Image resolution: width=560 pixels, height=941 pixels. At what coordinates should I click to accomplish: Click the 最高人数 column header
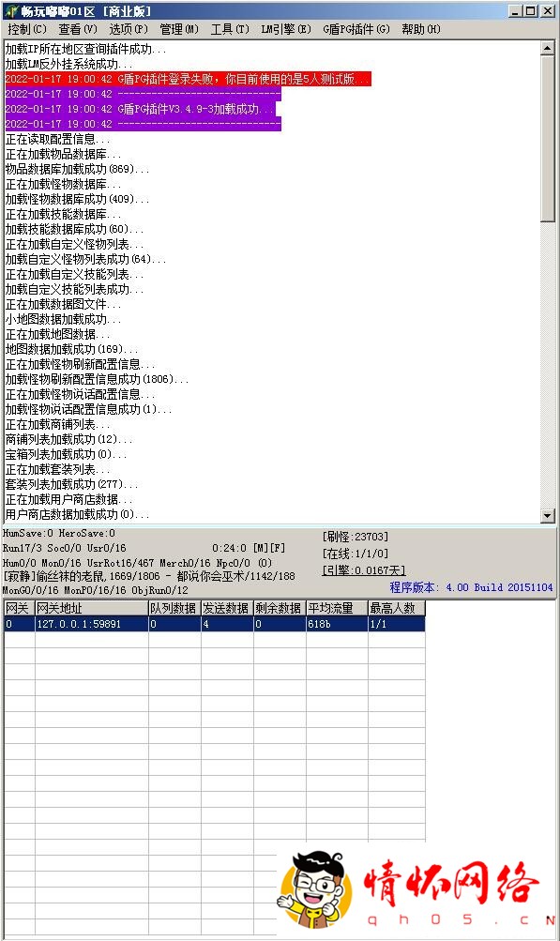pyautogui.click(x=396, y=608)
